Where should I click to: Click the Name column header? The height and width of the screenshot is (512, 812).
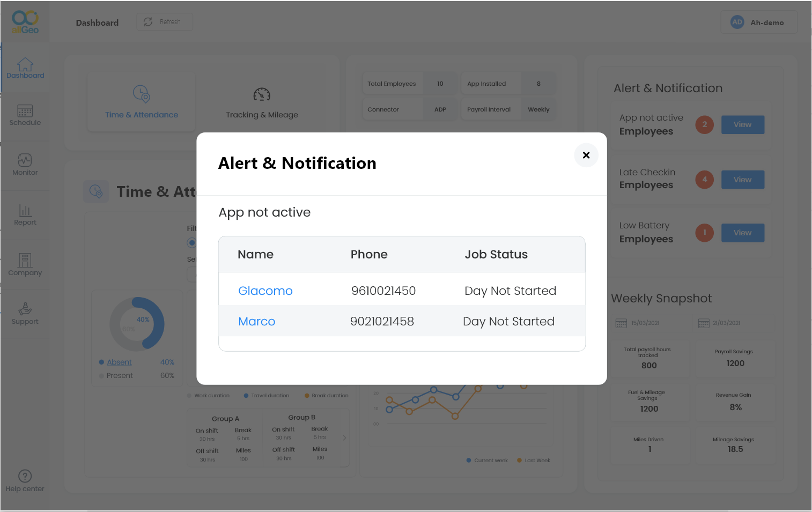[x=256, y=255]
